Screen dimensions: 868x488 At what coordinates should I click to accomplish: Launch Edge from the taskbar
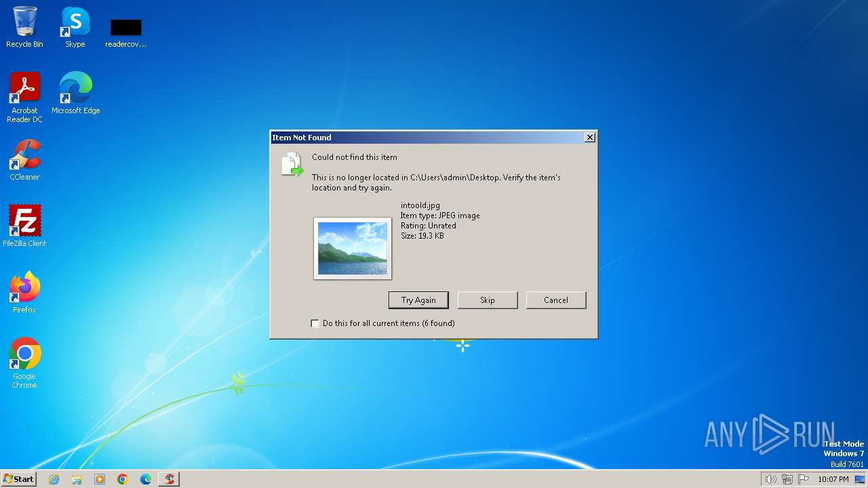click(x=146, y=479)
